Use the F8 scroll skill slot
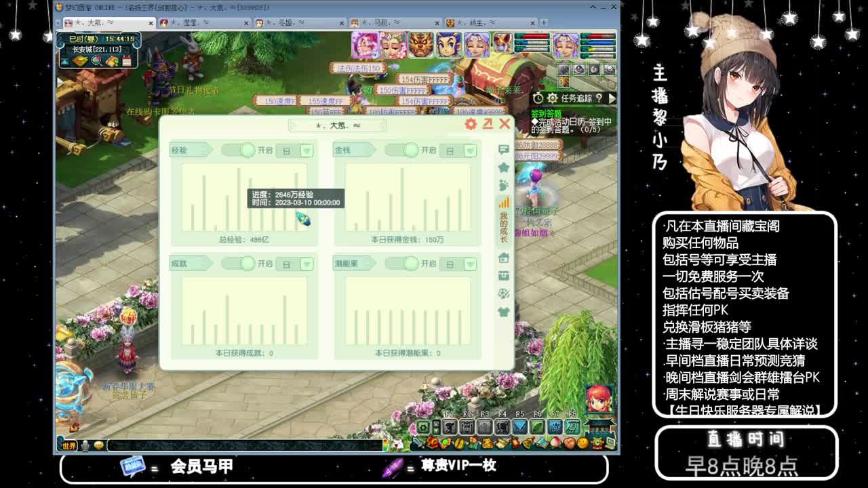Screen dimensions: 868x488 point(572,427)
